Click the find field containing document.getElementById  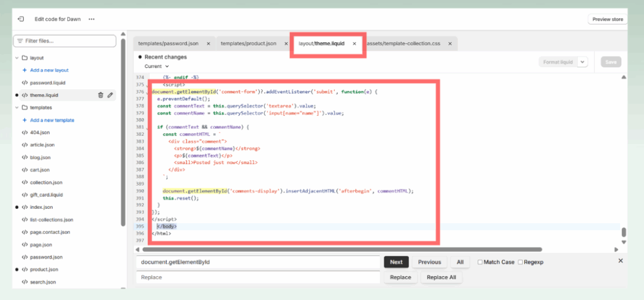click(x=258, y=262)
